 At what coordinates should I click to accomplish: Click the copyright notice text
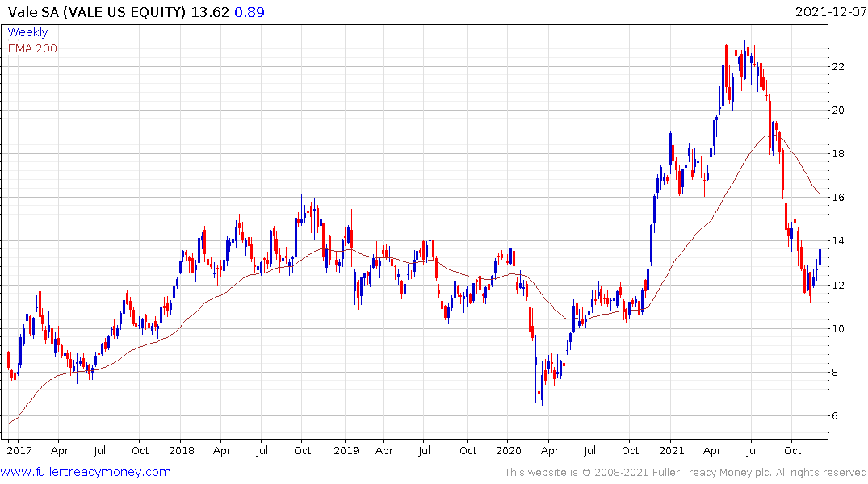coord(686,473)
